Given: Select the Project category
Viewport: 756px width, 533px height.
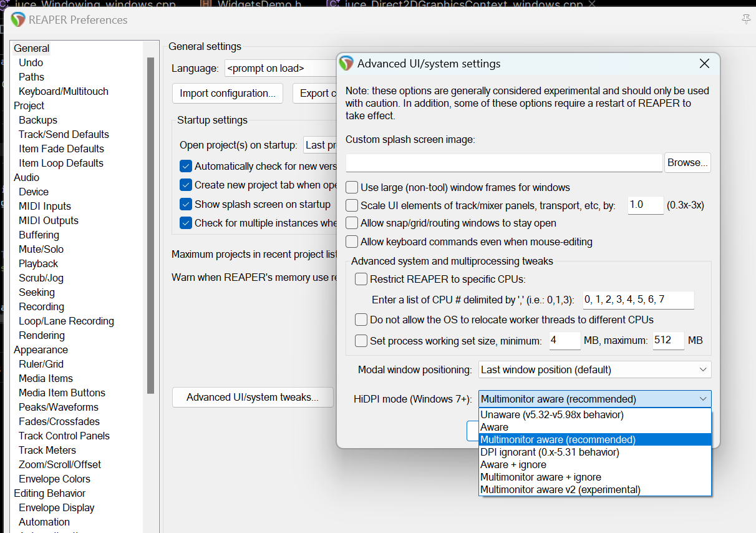Looking at the screenshot, I should (29, 105).
